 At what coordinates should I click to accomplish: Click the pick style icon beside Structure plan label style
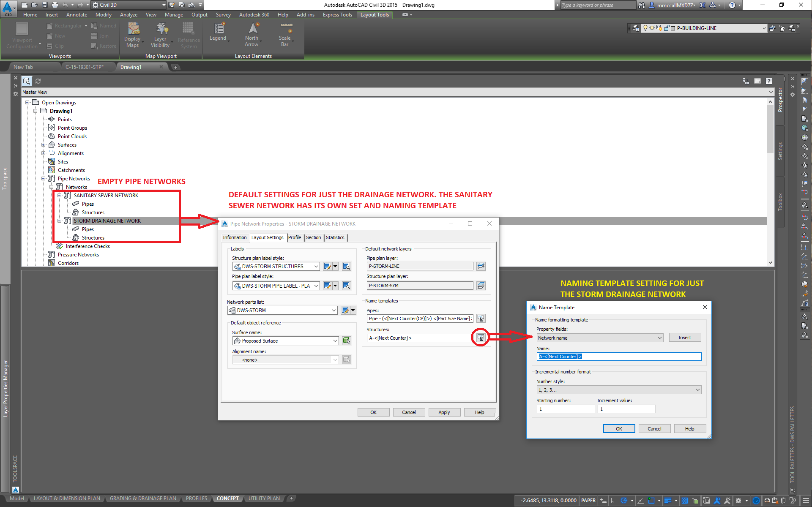pos(346,266)
